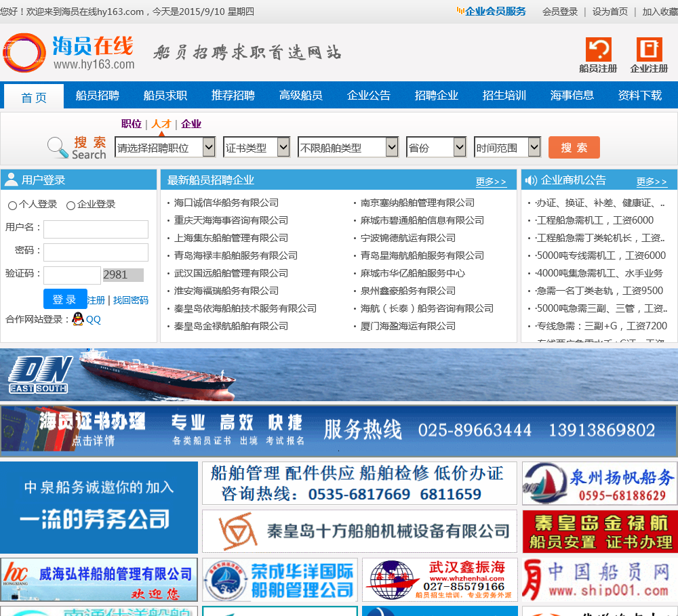Open the 武汉鑫振海 ad
The width and height of the screenshot is (678, 616).
pyautogui.click(x=440, y=579)
